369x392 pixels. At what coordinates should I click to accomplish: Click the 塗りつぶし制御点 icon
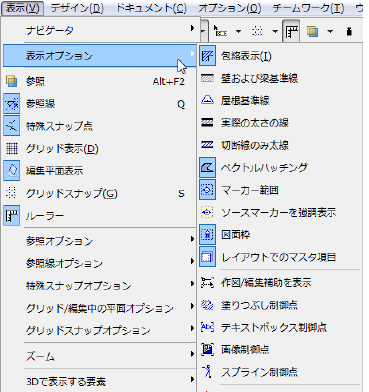207,305
